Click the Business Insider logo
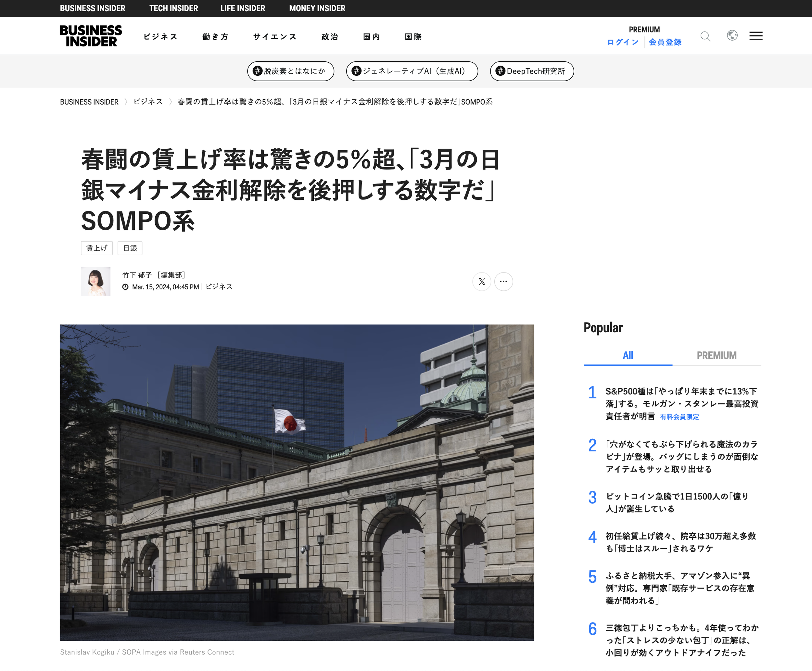812x671 pixels. 91,36
